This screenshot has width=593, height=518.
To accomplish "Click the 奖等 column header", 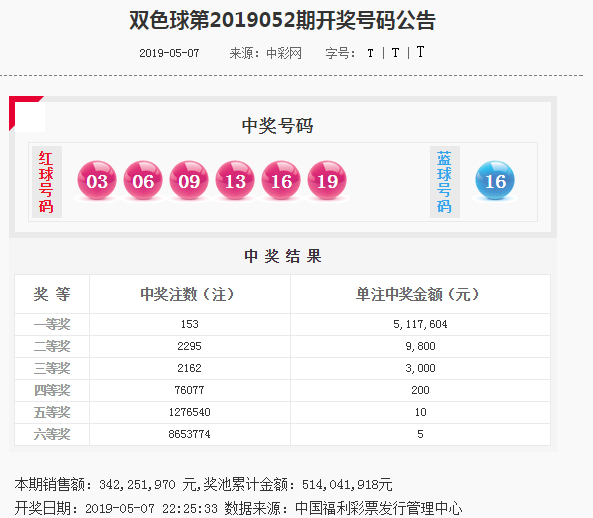I will coord(52,294).
